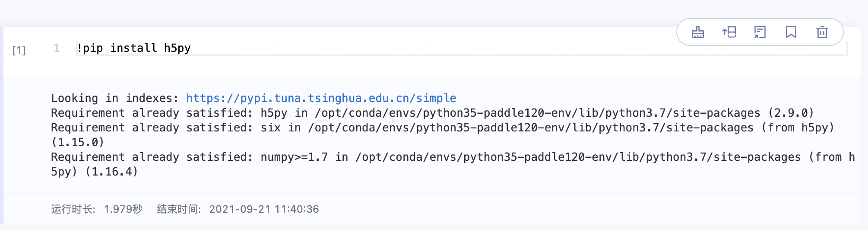The image size is (868, 230).
Task: Place the cursor after the word h5py in the code
Action: (x=191, y=48)
